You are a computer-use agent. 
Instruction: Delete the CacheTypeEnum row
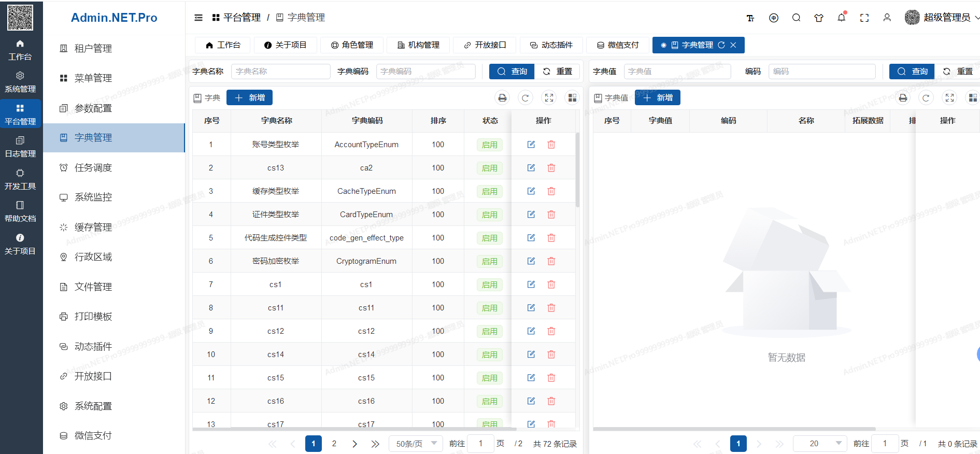pos(551,191)
